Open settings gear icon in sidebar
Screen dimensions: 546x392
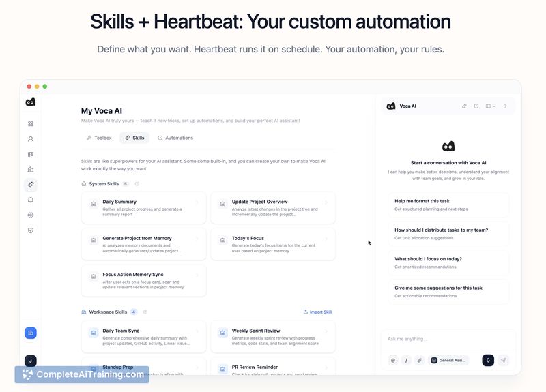click(x=31, y=215)
